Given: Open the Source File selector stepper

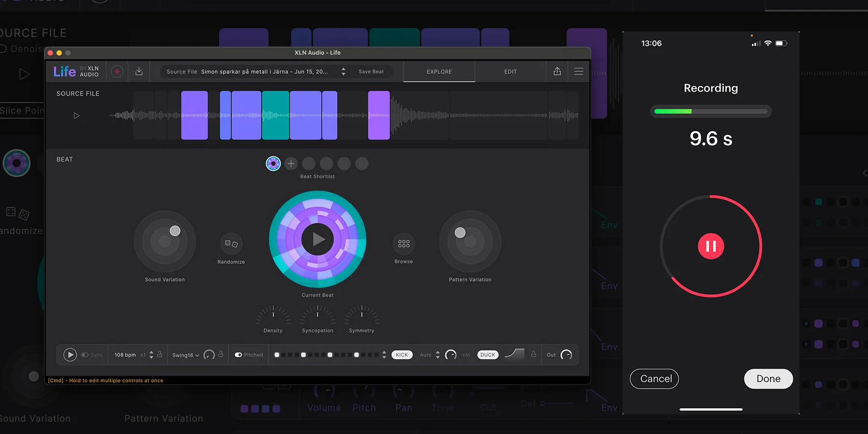Looking at the screenshot, I should [x=343, y=71].
